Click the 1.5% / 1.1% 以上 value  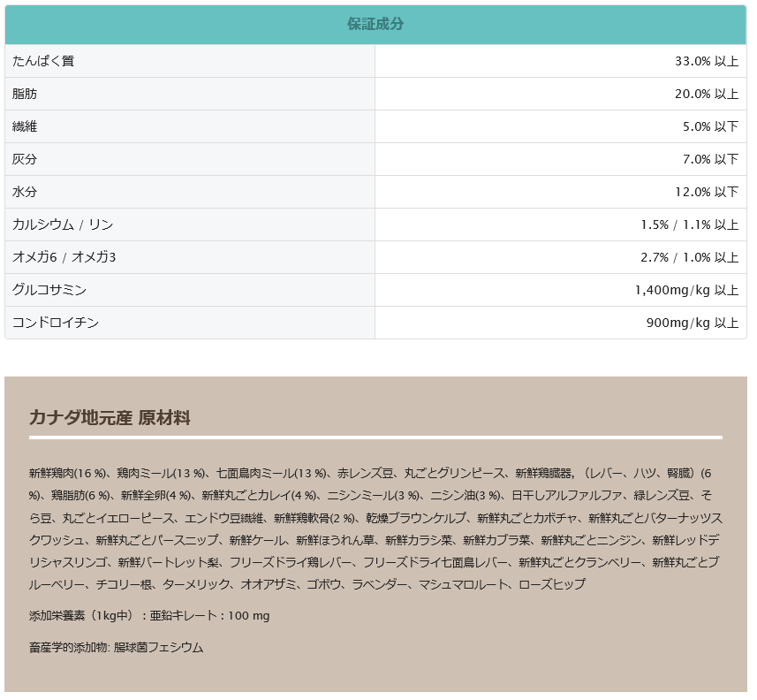(689, 224)
